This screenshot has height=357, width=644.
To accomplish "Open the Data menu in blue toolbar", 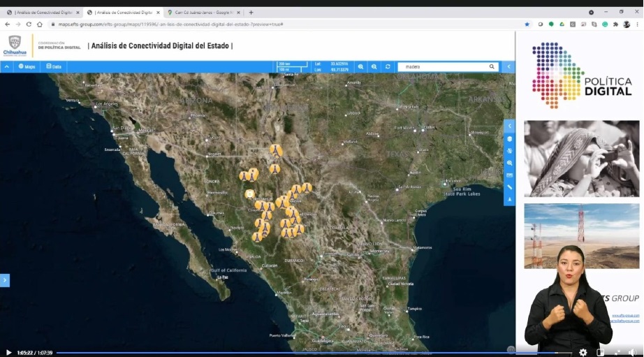I will click(54, 67).
